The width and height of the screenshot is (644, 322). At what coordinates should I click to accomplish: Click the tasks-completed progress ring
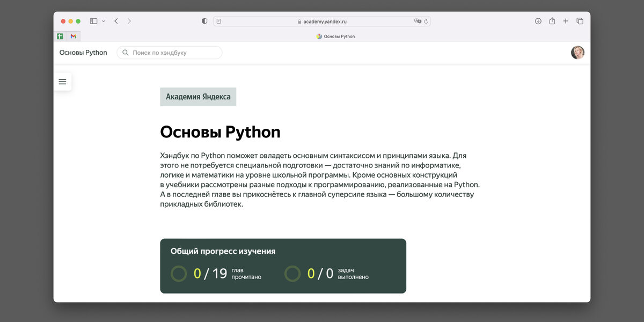pyautogui.click(x=292, y=274)
